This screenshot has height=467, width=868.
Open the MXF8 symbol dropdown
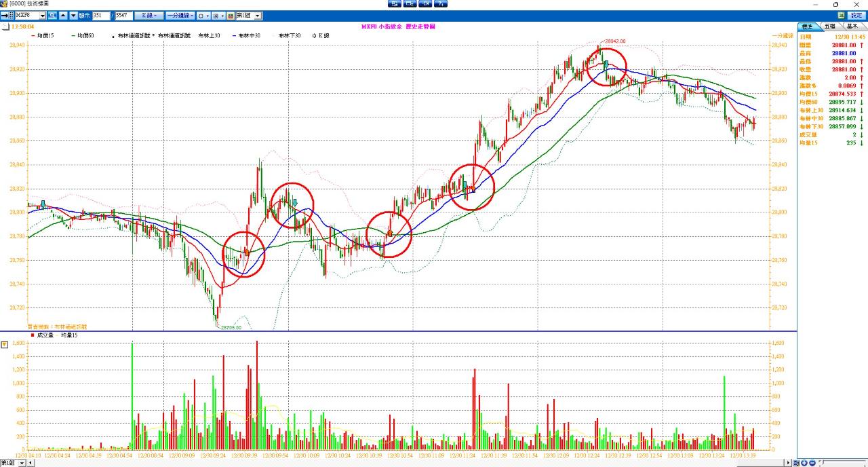point(43,15)
